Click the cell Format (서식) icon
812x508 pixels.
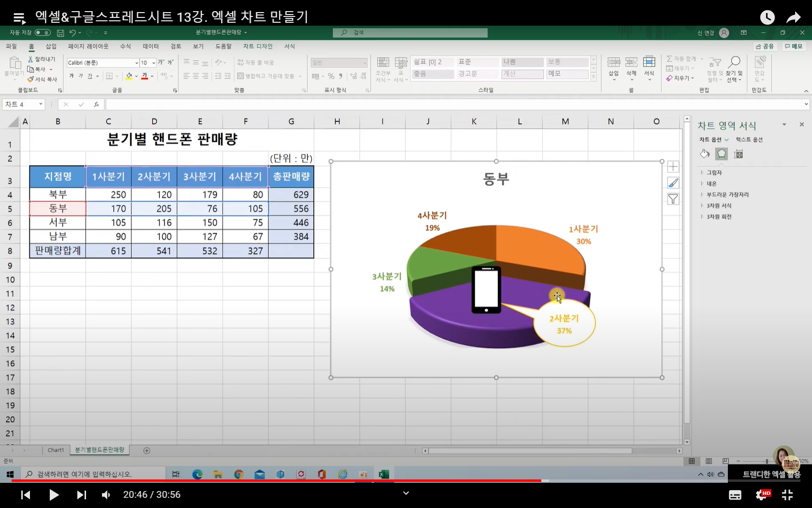pos(649,62)
